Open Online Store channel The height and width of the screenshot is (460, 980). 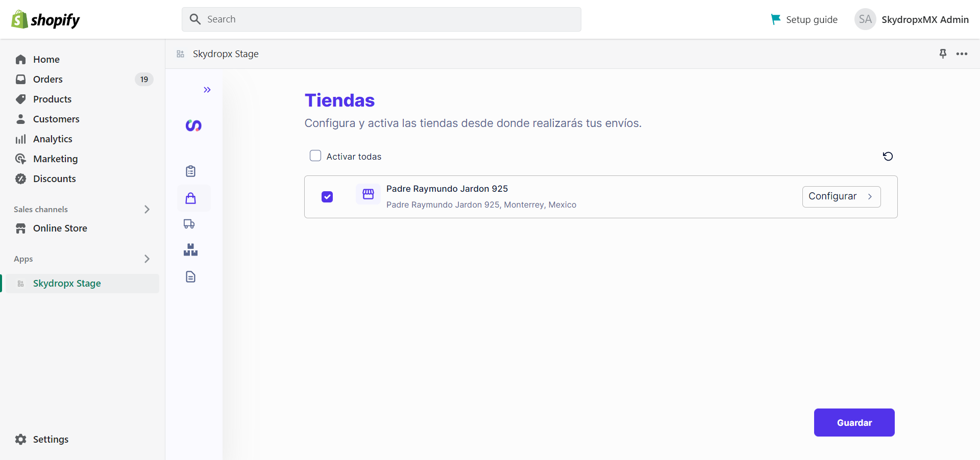coord(60,228)
